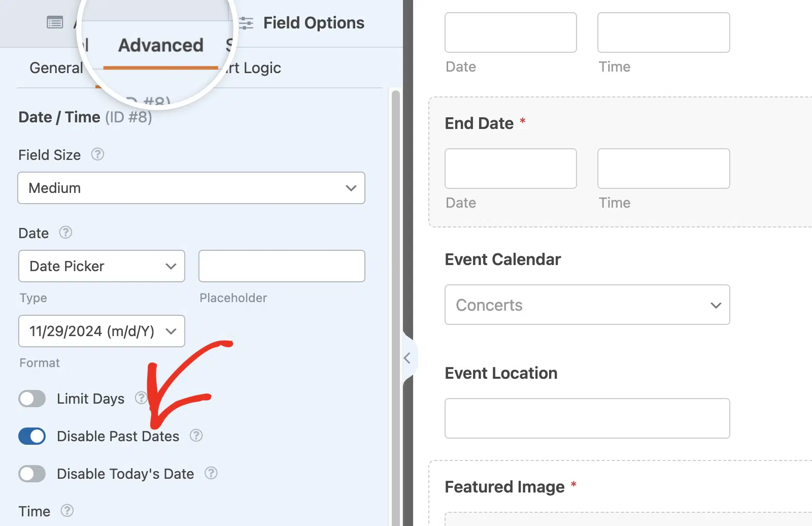Click the Add Fields list icon
Viewport: 812px width, 526px height.
(55, 22)
